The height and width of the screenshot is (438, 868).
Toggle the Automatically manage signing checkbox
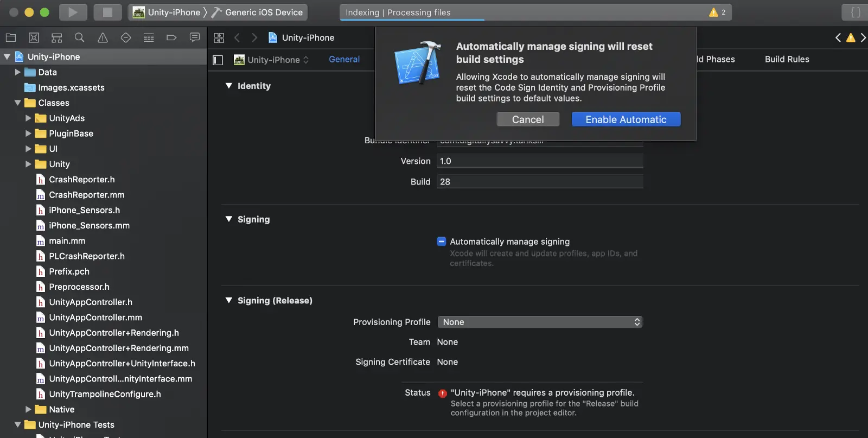tap(442, 242)
